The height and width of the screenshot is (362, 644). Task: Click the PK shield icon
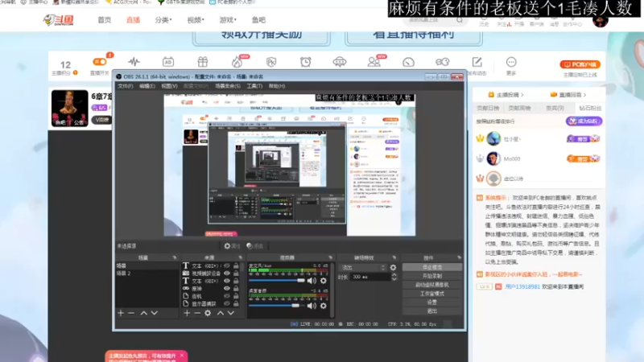271,62
